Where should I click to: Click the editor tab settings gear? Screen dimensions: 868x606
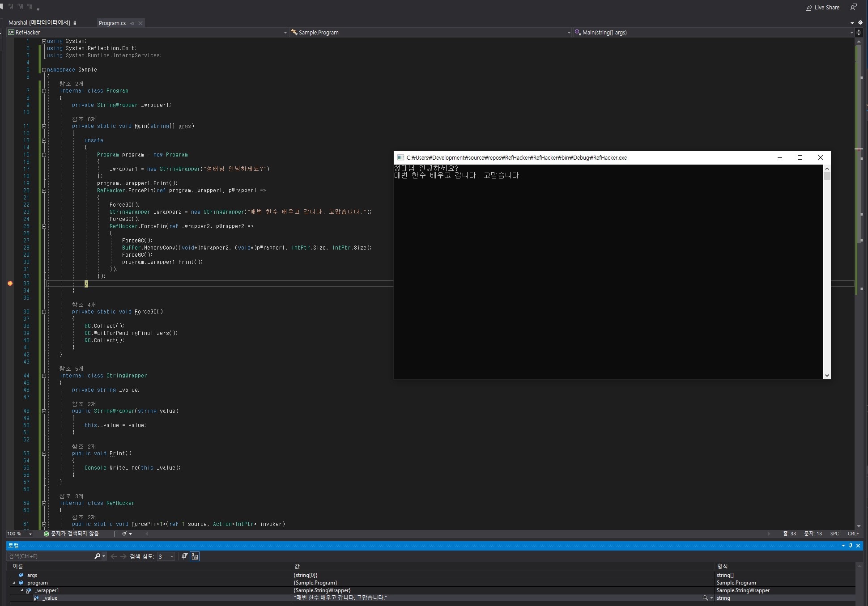click(860, 22)
